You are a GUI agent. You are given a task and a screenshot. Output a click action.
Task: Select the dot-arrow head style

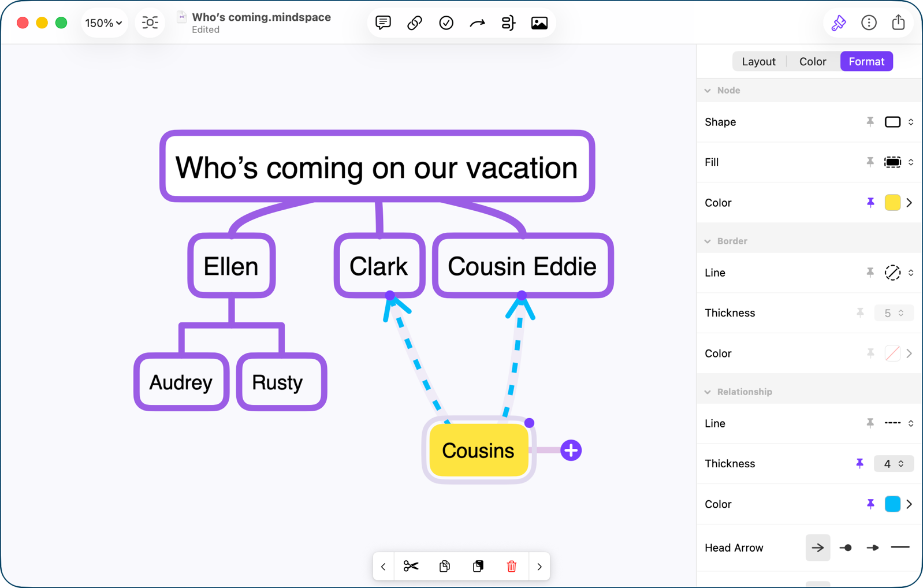[873, 548]
